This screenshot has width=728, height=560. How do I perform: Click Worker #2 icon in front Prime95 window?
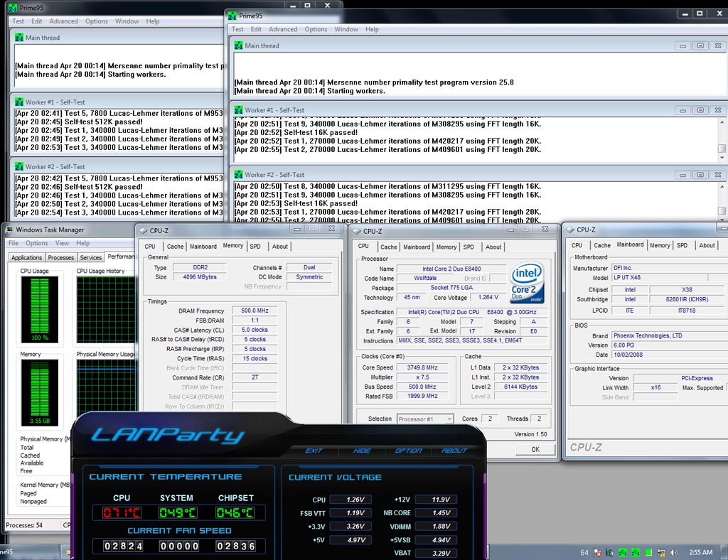(x=238, y=174)
